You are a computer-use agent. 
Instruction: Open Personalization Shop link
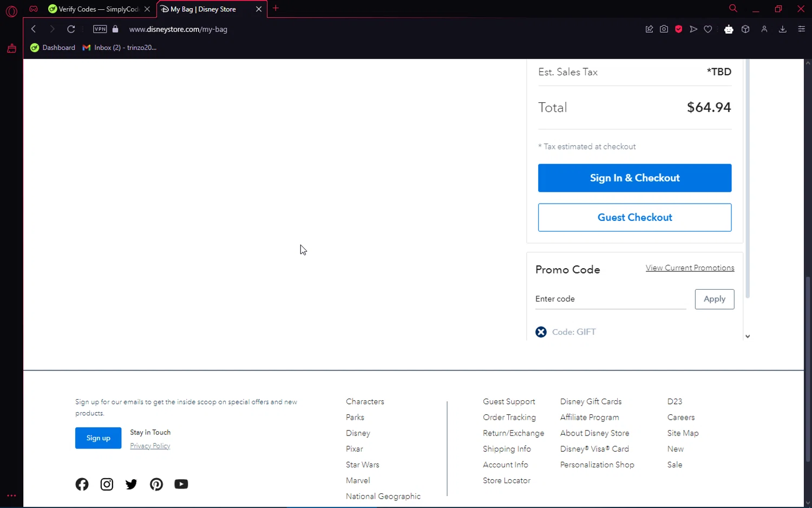[x=597, y=465]
